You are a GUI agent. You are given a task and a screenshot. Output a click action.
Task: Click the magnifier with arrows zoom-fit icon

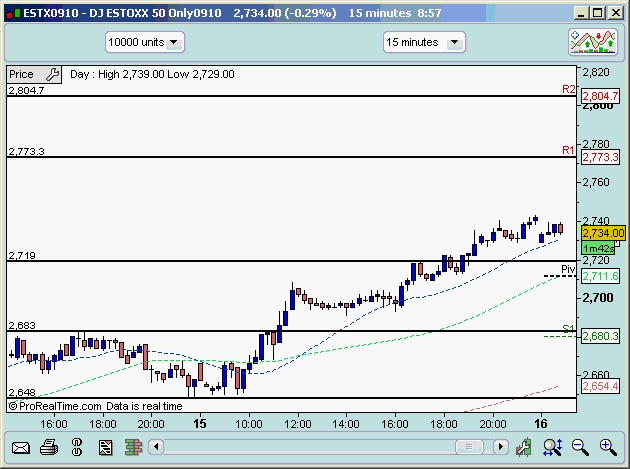coord(552,447)
